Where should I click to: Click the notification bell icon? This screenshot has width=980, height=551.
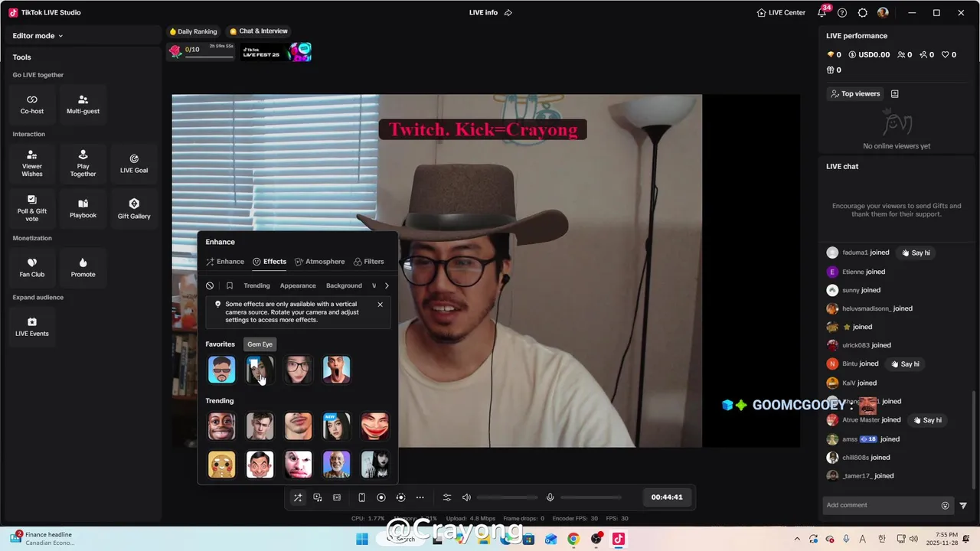tap(822, 12)
